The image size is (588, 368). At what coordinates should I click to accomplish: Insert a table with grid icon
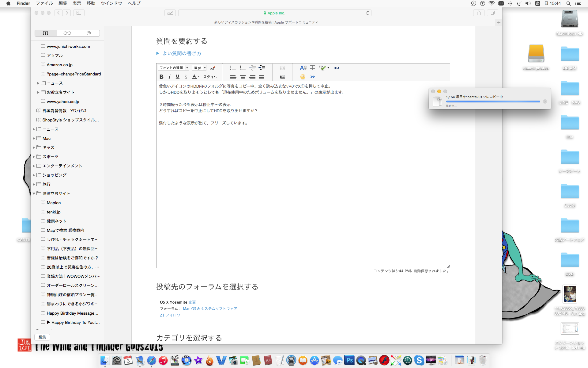coord(312,68)
